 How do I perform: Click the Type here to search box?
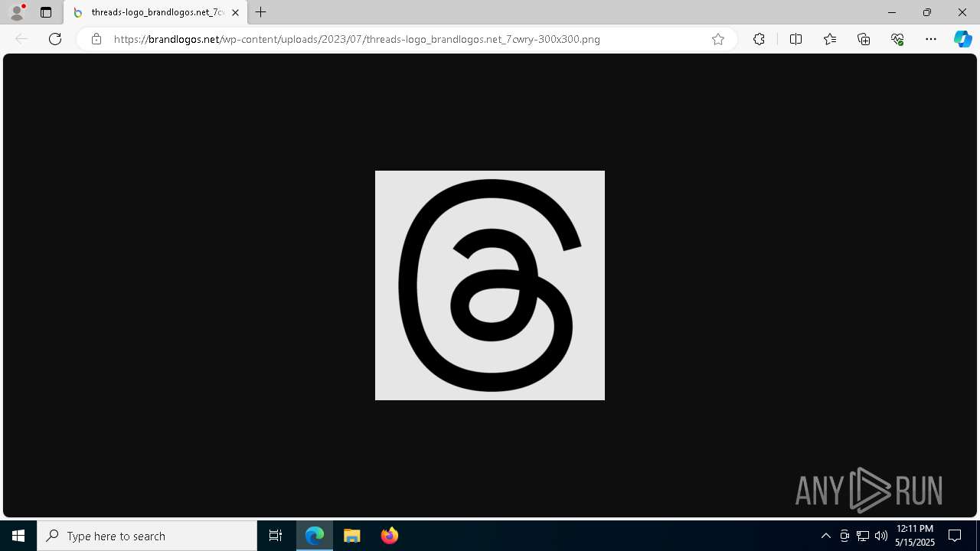(147, 536)
